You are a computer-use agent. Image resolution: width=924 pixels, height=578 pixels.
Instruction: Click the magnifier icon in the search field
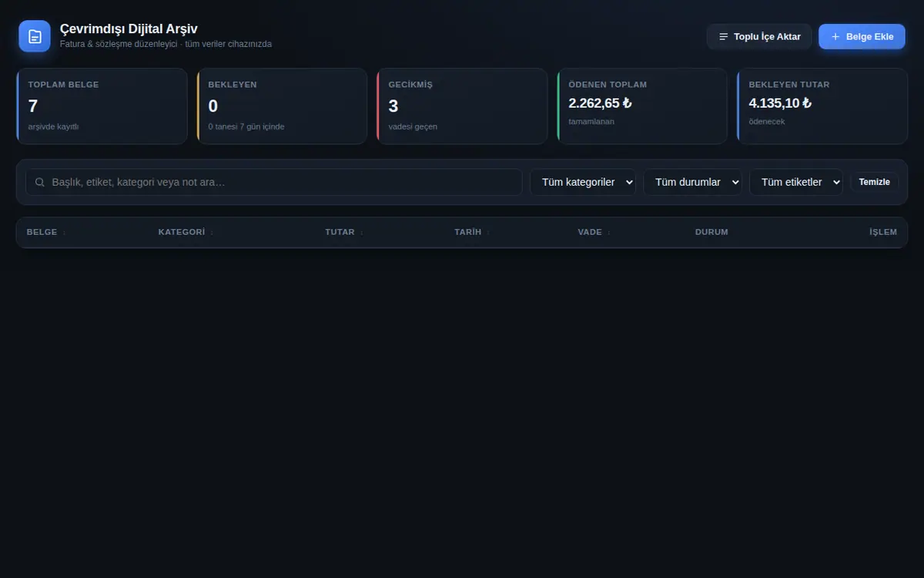pyautogui.click(x=40, y=183)
